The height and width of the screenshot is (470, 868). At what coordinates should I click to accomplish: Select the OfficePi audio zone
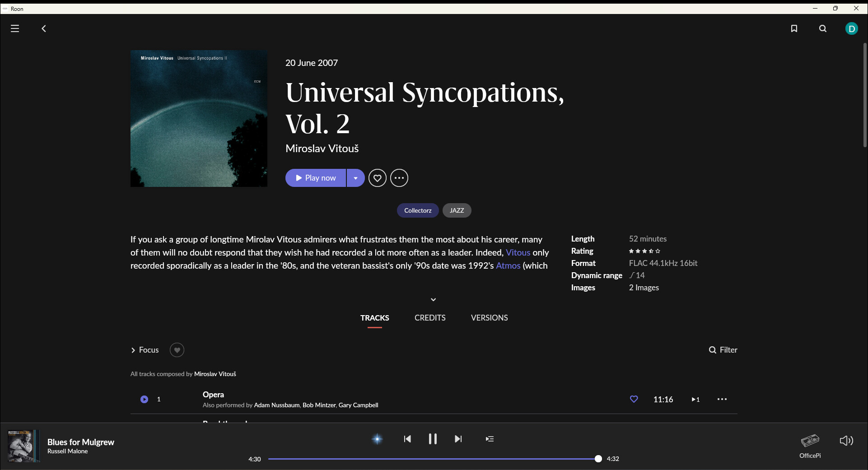tap(810, 445)
